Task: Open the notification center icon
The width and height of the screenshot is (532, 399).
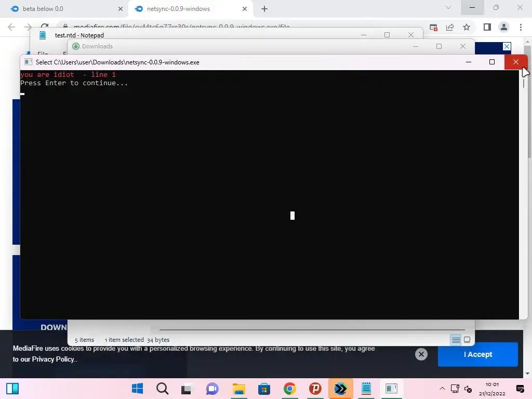Action: [520, 389]
